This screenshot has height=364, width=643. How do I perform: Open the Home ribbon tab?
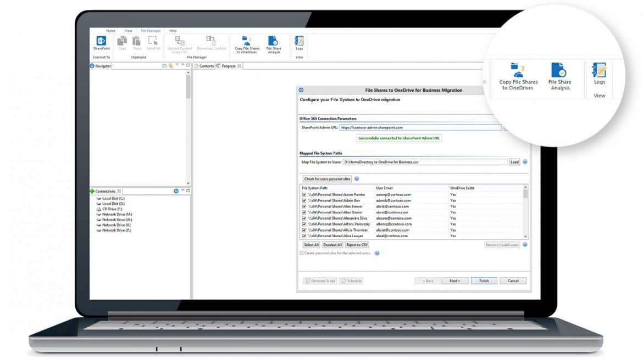pyautogui.click(x=110, y=31)
